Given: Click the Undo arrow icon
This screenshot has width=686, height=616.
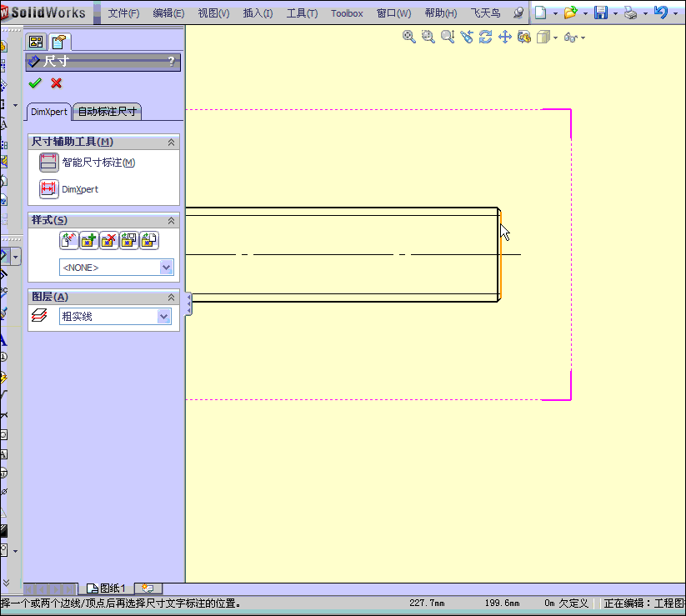Looking at the screenshot, I should click(661, 13).
